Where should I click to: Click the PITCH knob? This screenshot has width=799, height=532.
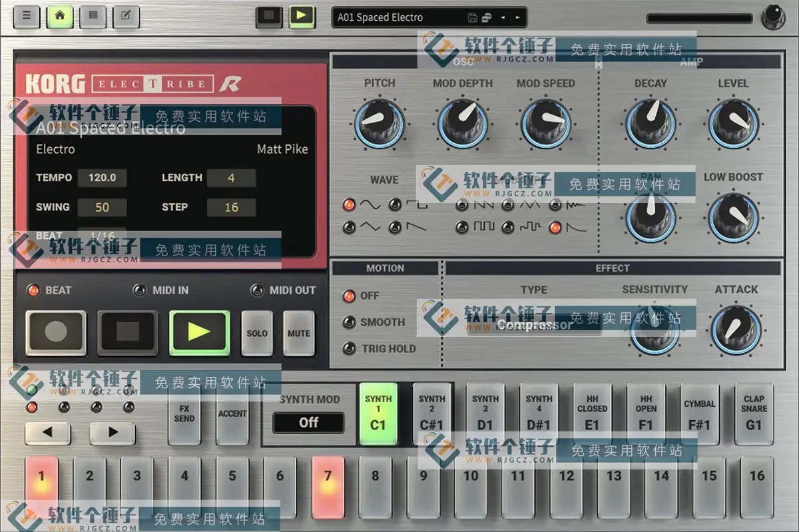(x=380, y=123)
